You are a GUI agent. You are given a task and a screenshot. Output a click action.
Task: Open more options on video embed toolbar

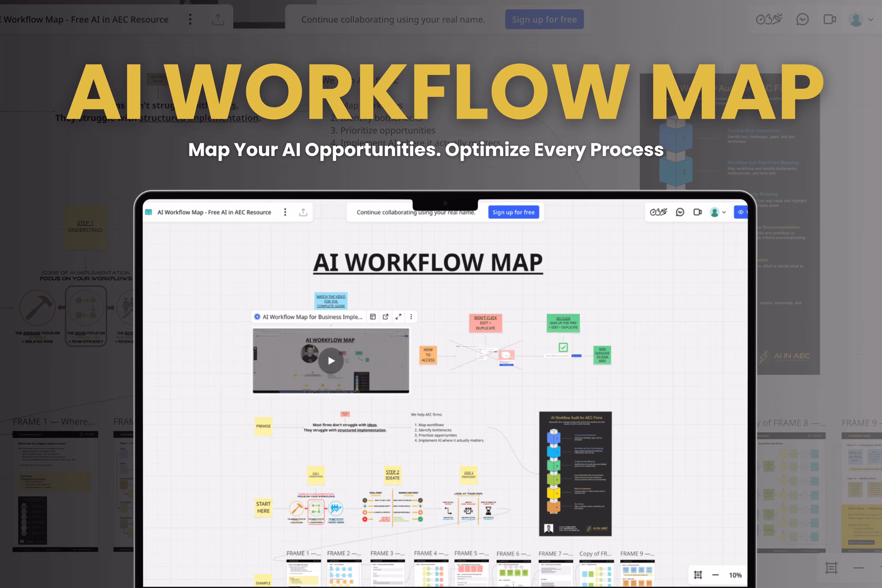click(x=411, y=317)
